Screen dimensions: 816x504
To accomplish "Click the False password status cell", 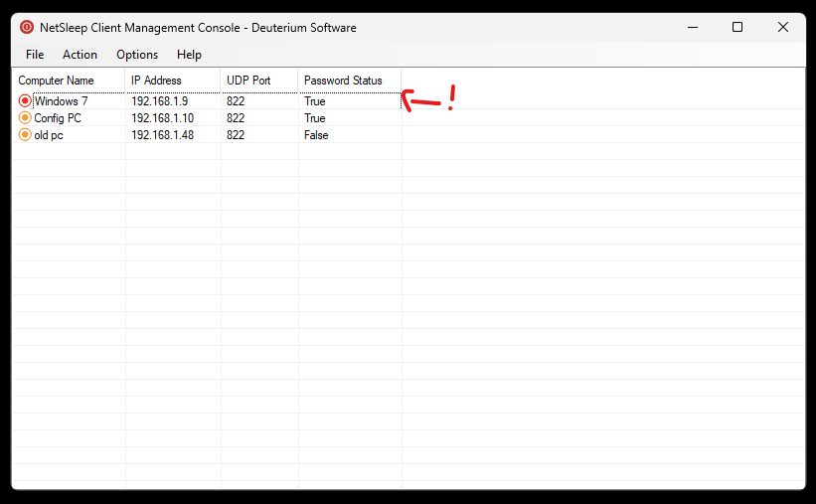I will (316, 135).
